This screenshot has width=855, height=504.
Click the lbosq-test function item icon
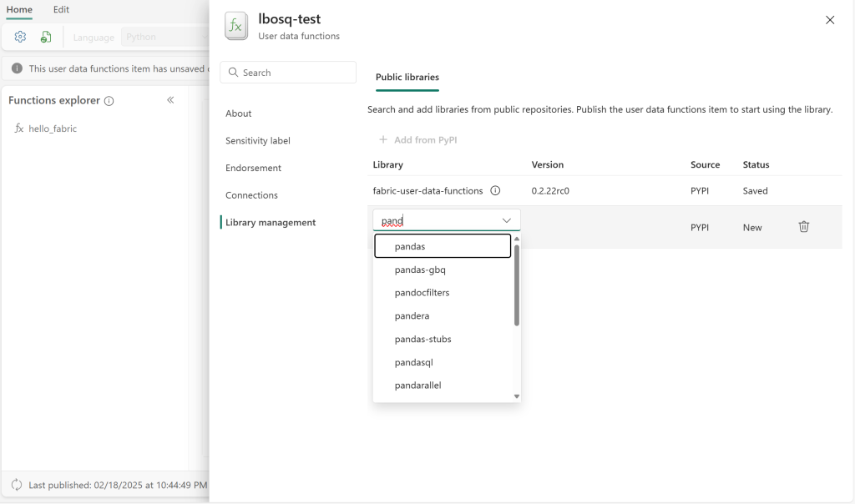tap(236, 26)
